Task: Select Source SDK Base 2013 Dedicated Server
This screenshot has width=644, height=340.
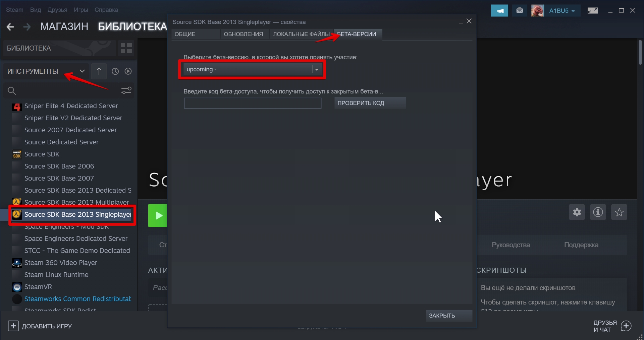Action: pyautogui.click(x=77, y=190)
